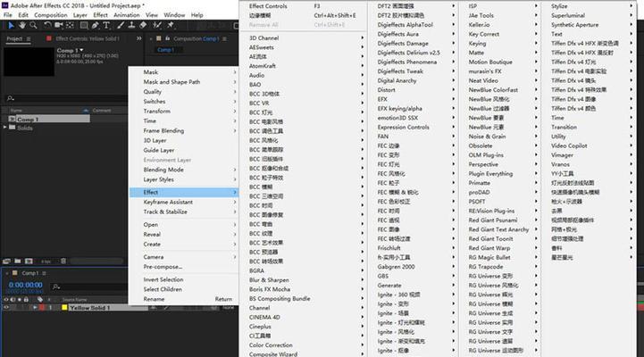This screenshot has width=644, height=357.
Task: Select the Type text tool
Action: pos(106,26)
